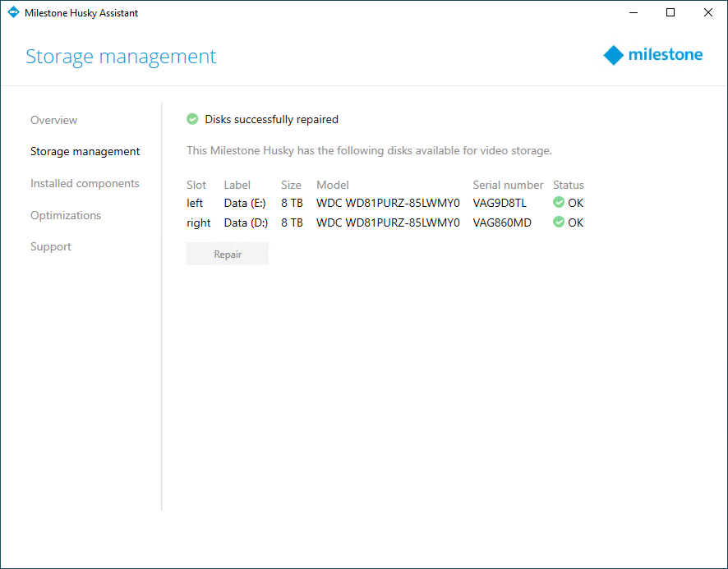The width and height of the screenshot is (728, 569).
Task: Open the Optimizations page
Action: click(66, 215)
